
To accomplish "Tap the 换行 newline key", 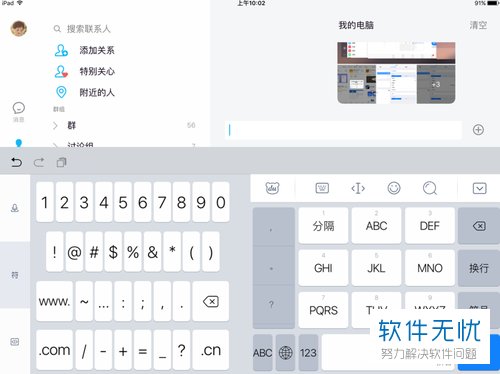I will point(479,268).
